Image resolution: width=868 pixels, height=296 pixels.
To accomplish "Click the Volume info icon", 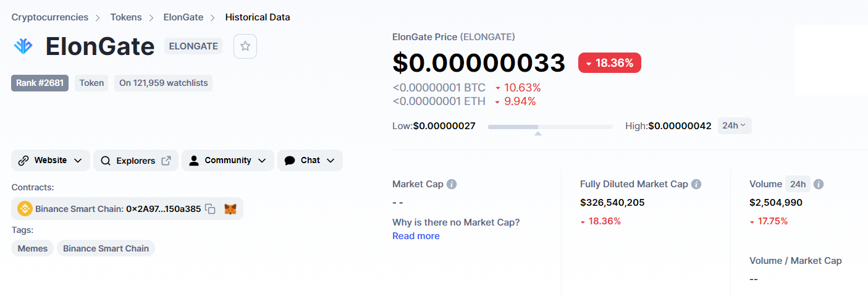I will [819, 184].
